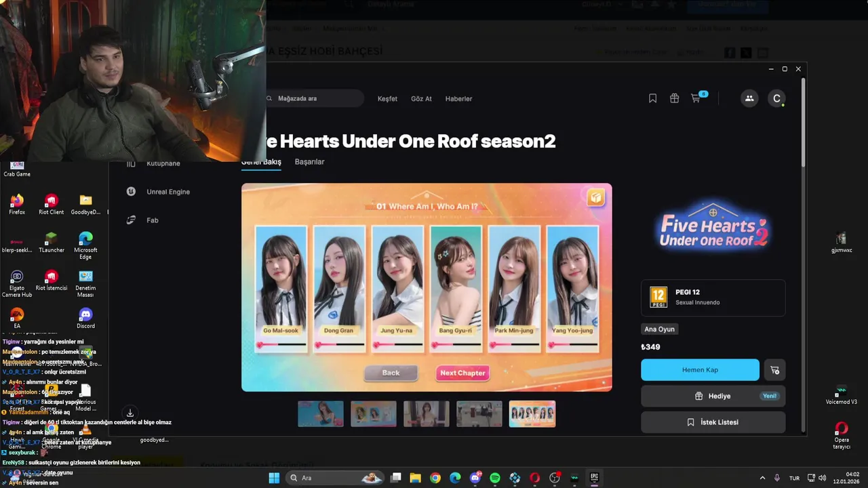Open Voicemod V3 desktop shortcut
This screenshot has width=868, height=488.
tap(842, 394)
